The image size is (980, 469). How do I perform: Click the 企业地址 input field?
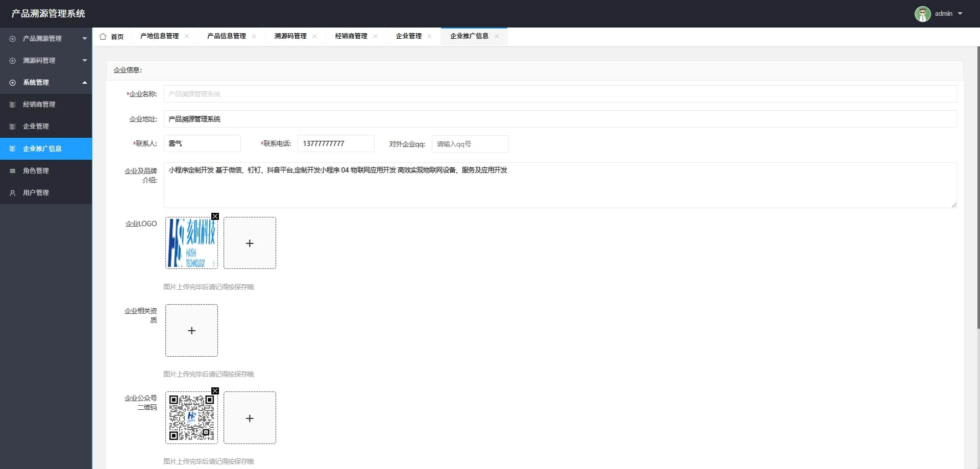(x=560, y=119)
